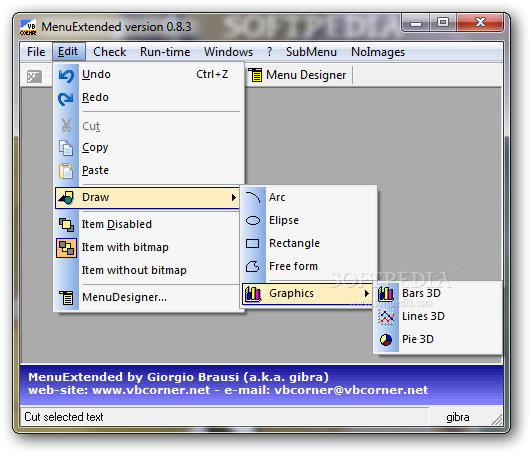Click the Menu Designer toolbar label
The height and width of the screenshot is (454, 531).
pyautogui.click(x=306, y=75)
